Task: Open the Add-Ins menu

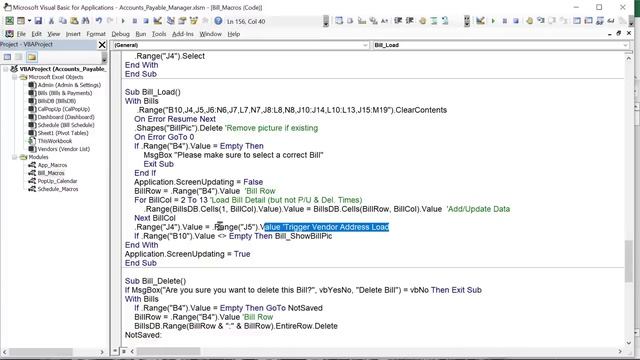Action: 182,34
